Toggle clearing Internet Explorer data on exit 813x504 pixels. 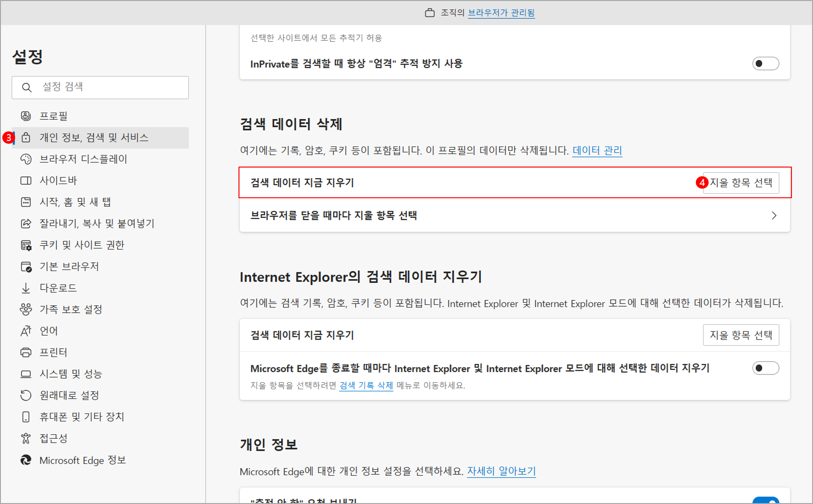pyautogui.click(x=765, y=368)
